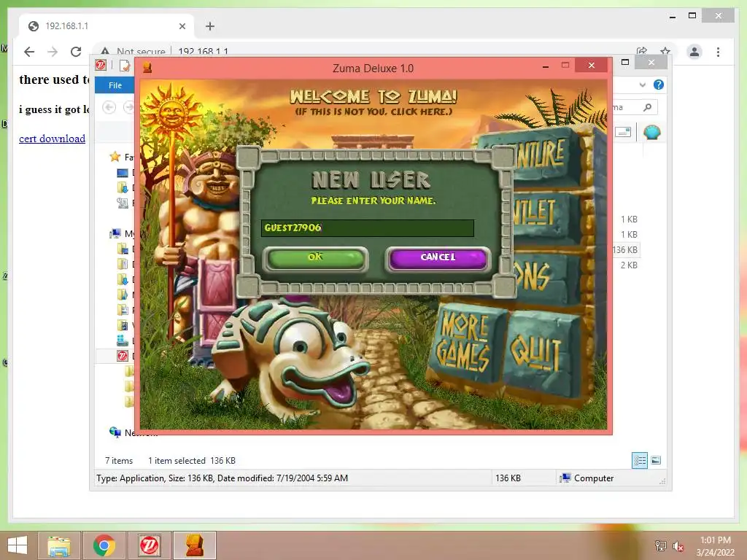Bookmark this page with the star icon
The image size is (747, 560).
[x=665, y=52]
